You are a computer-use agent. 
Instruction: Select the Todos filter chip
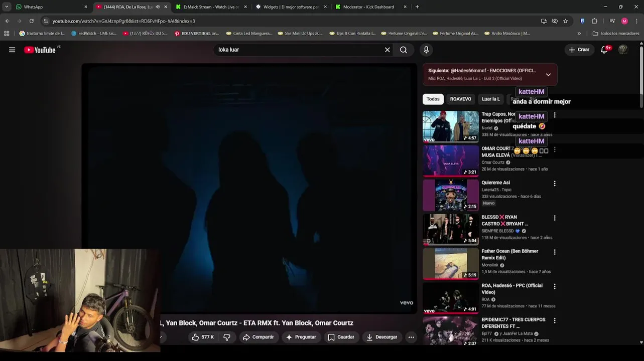point(433,99)
